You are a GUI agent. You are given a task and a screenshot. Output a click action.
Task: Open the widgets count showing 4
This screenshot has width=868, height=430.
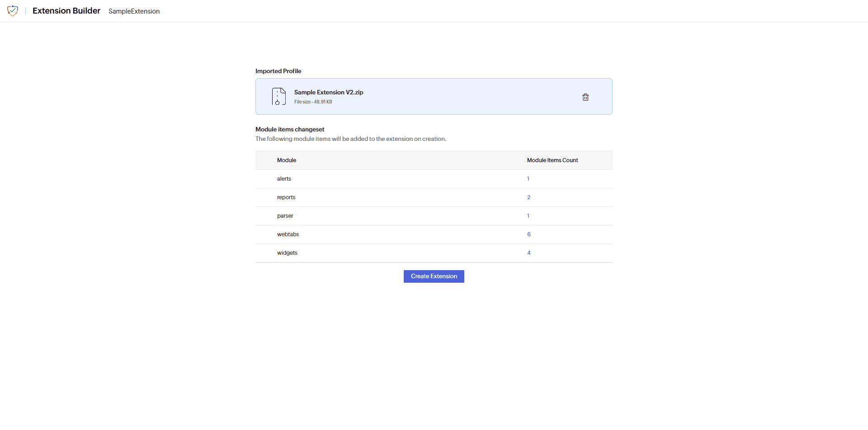coord(528,252)
